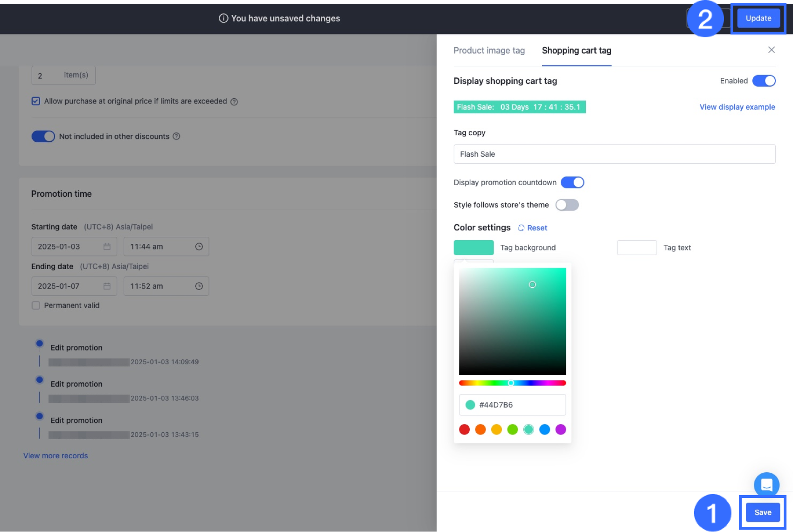Image resolution: width=793 pixels, height=532 pixels.
Task: Enable Style follows store's theme
Action: [567, 205]
